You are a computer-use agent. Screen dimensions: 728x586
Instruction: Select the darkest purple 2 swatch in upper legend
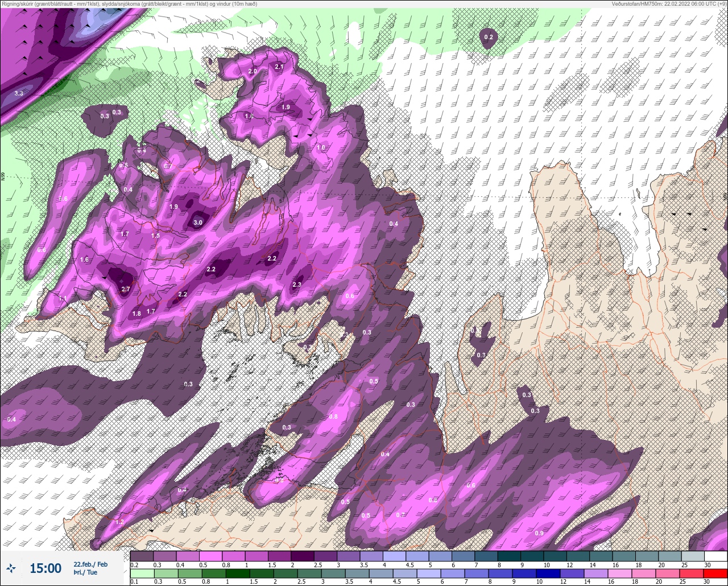pyautogui.click(x=303, y=556)
